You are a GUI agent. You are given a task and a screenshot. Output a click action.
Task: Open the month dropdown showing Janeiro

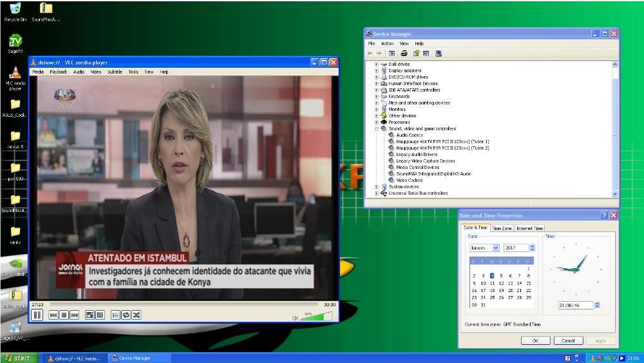click(x=495, y=248)
